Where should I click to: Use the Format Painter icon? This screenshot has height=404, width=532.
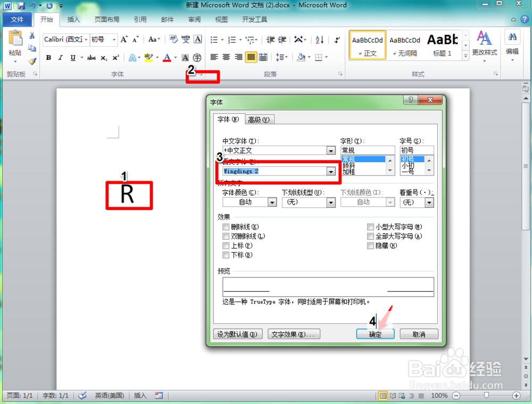tap(32, 61)
